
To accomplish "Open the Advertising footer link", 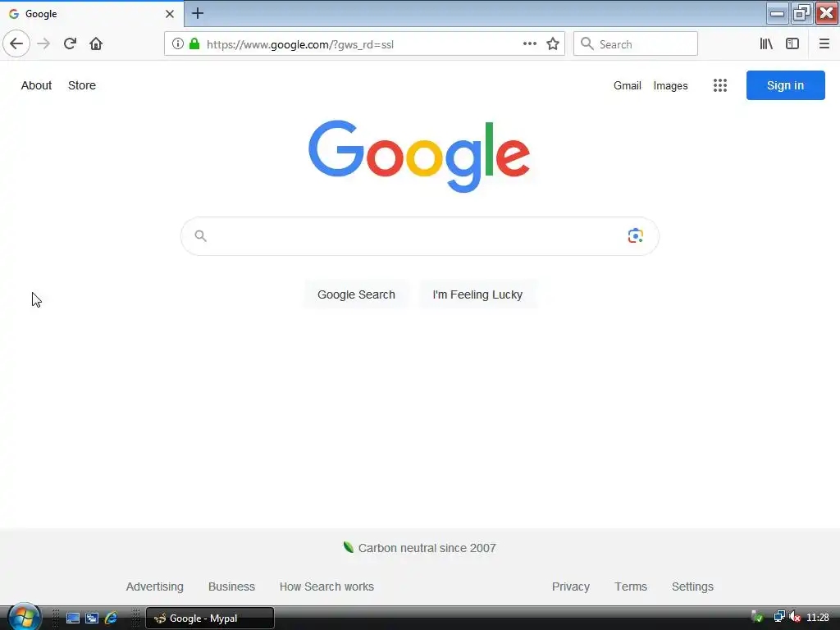I will point(155,587).
